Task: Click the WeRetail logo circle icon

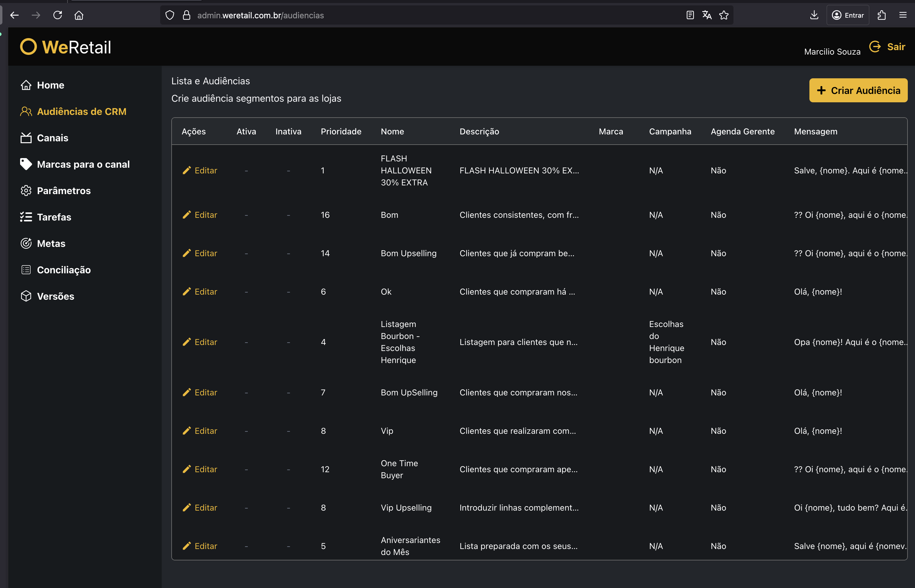Action: [28, 47]
